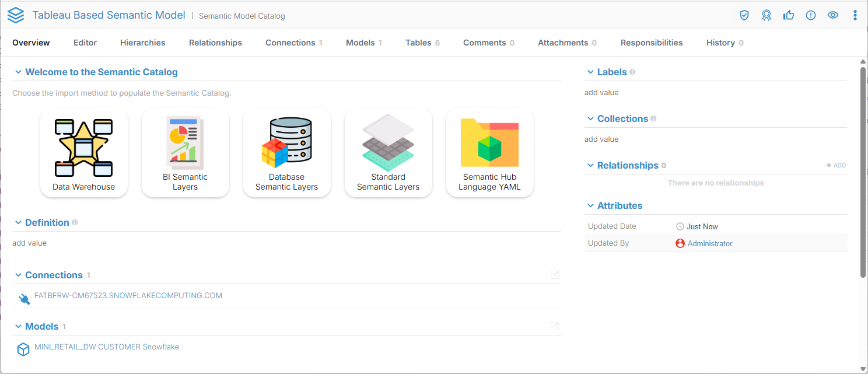Viewport: 868px width, 374px height.
Task: Select Semantic Hub Language YAML tile
Action: pyautogui.click(x=490, y=153)
